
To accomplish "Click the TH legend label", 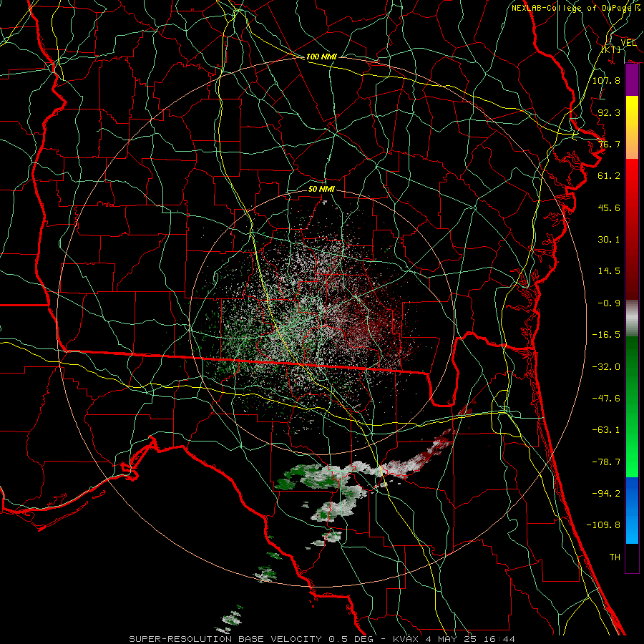I will pyautogui.click(x=615, y=557).
